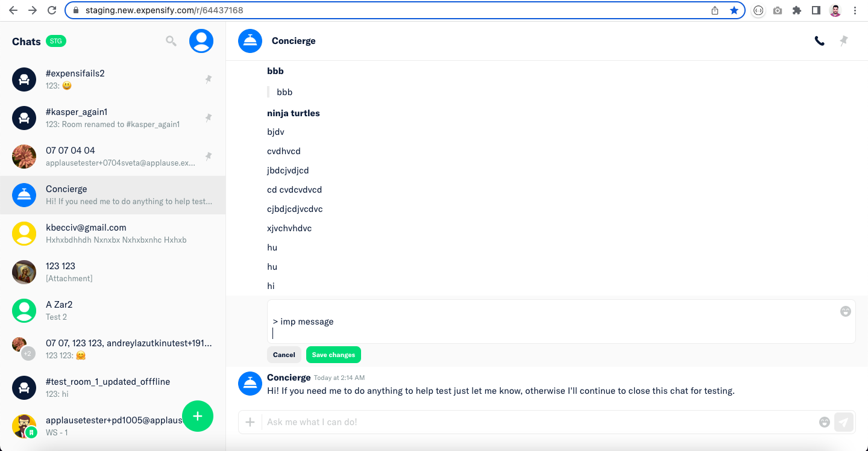The image size is (868, 451).
Task: Click the search magnifier in the Chats header
Action: [x=171, y=41]
